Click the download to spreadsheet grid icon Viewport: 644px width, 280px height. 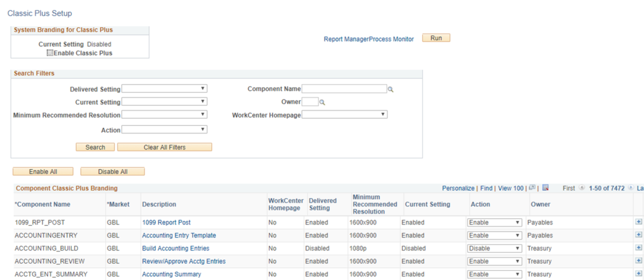click(545, 188)
